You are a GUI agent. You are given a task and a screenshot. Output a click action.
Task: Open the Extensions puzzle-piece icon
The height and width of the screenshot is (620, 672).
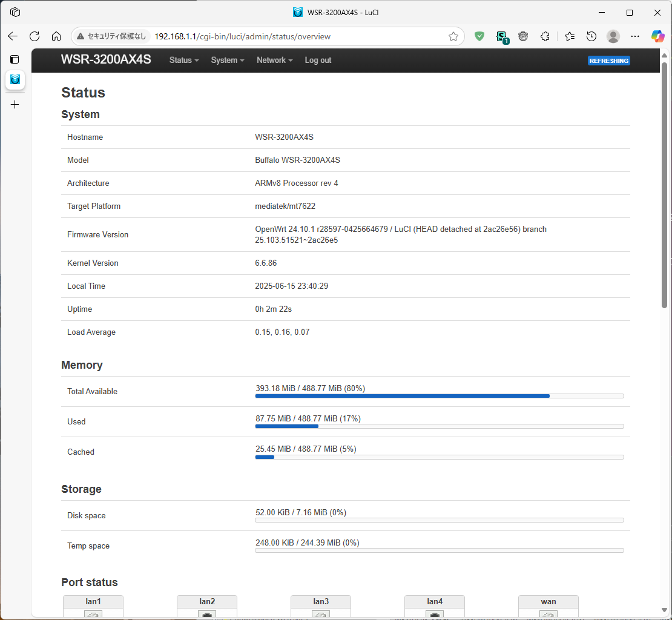point(545,36)
